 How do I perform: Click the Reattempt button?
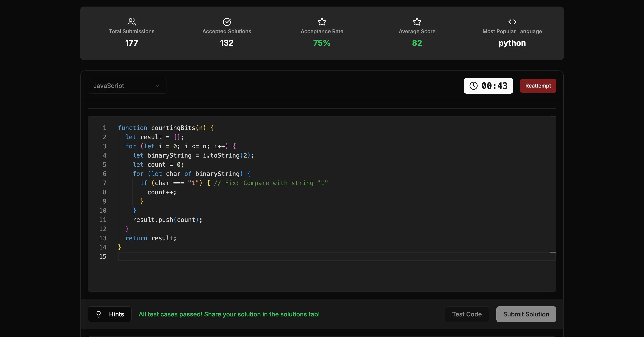tap(538, 86)
